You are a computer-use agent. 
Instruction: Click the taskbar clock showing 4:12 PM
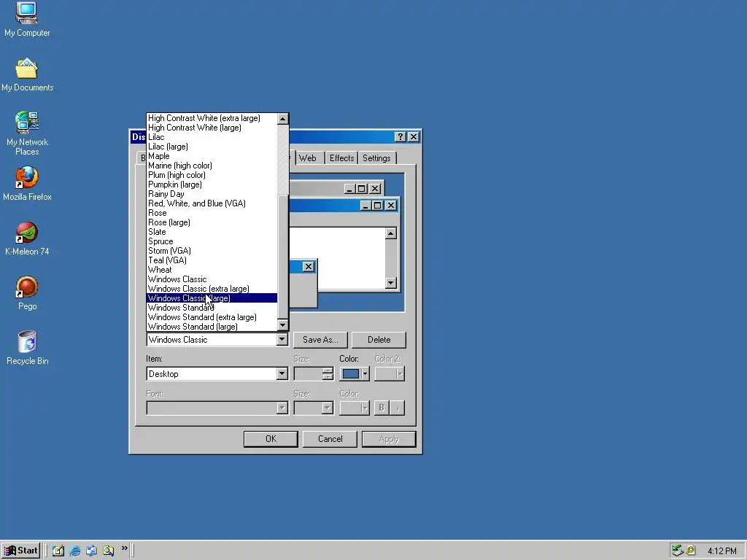pos(721,551)
